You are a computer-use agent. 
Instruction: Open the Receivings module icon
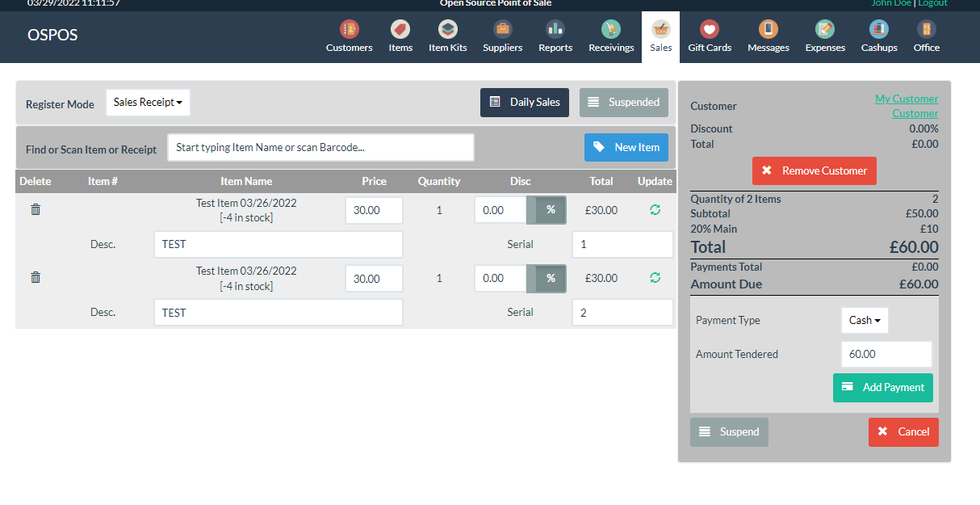click(611, 30)
